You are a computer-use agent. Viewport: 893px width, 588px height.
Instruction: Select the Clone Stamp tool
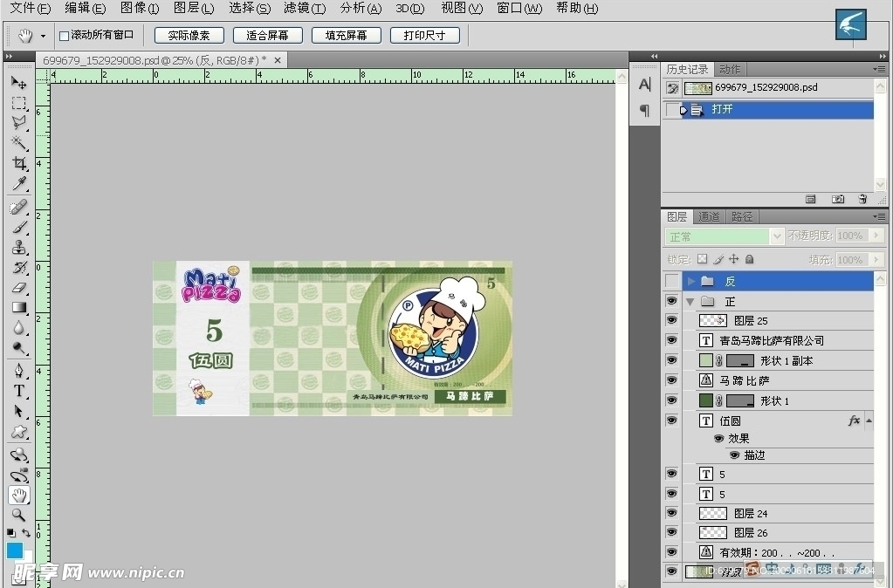tap(19, 247)
